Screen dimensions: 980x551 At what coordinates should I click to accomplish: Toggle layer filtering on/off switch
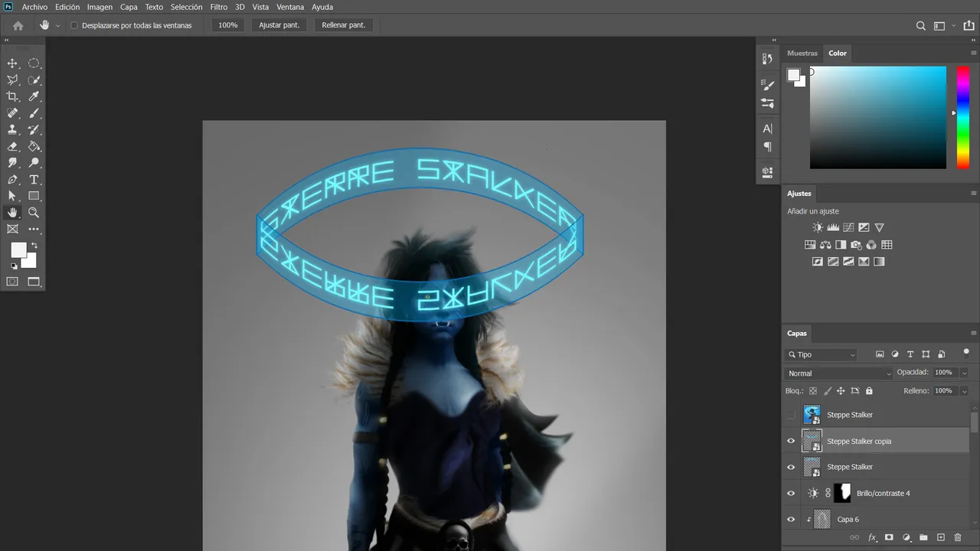click(965, 353)
